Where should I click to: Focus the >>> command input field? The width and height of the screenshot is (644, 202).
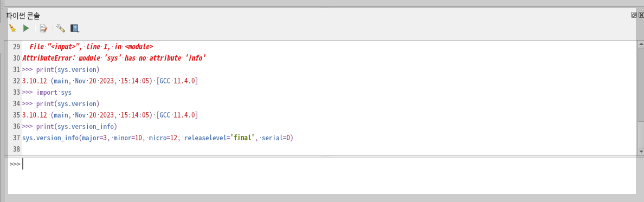pos(323,175)
